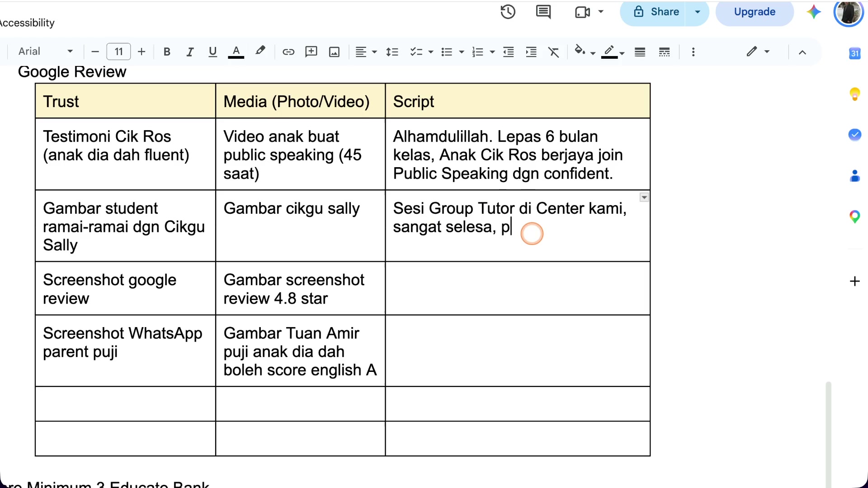Viewport: 868px width, 488px height.
Task: Increase indent in toolbar
Action: pos(531,52)
